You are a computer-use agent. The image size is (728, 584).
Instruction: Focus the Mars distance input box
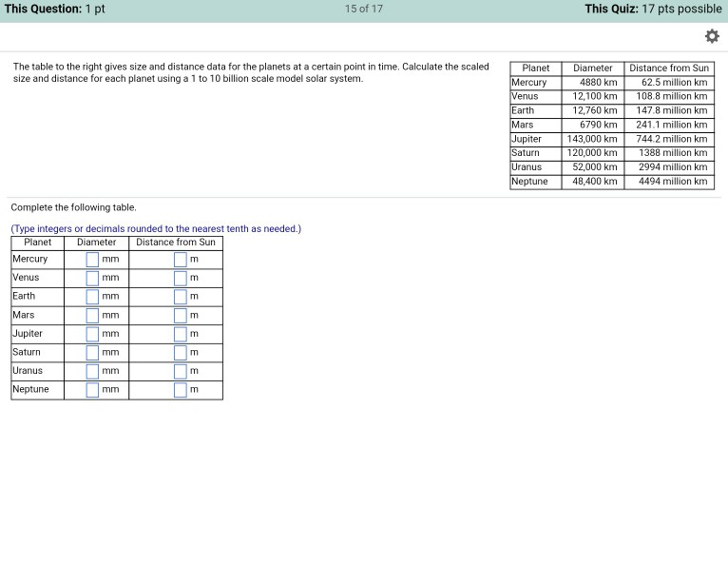pos(181,316)
